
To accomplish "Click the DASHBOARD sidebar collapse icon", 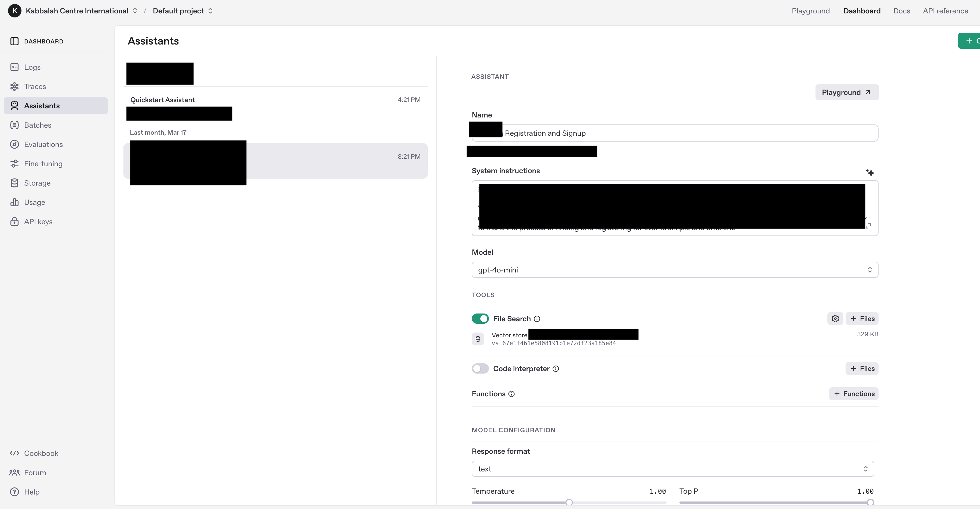I will [14, 41].
